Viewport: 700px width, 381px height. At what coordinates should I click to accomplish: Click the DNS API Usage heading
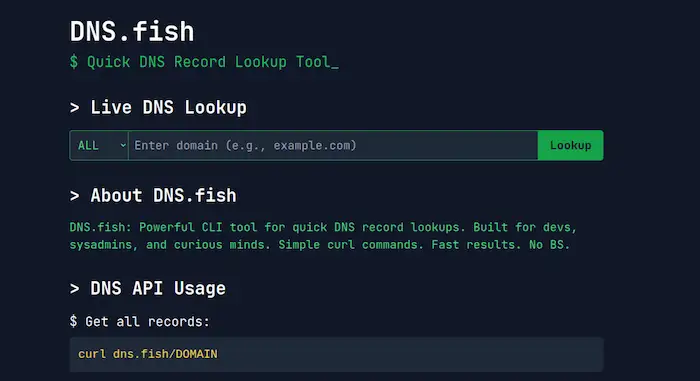point(148,289)
